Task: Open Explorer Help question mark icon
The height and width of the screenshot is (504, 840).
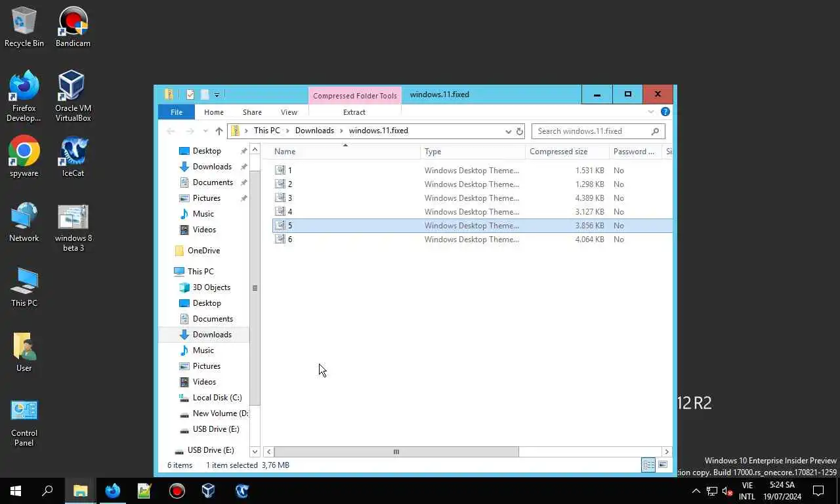Action: (665, 112)
